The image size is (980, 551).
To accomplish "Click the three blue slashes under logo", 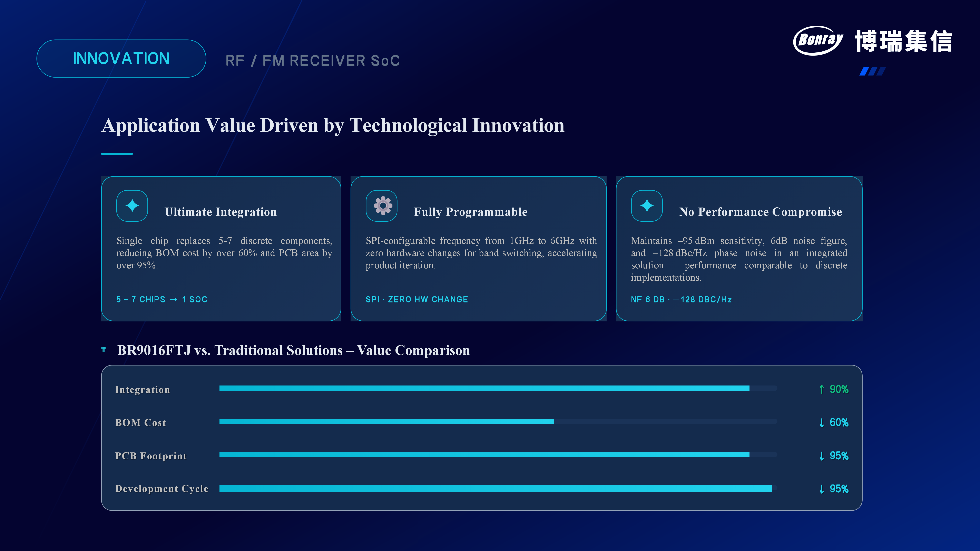I will tap(872, 71).
